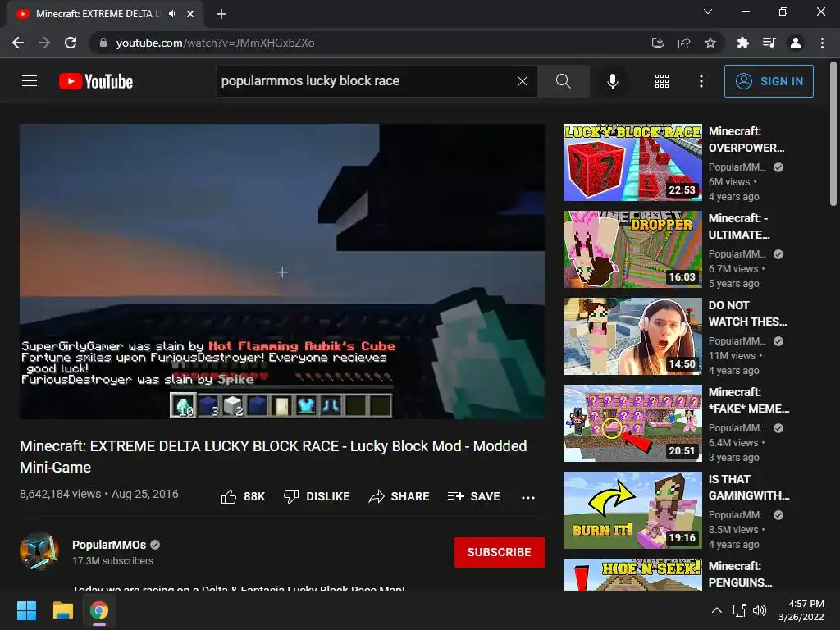Open the Chrome three-dot menu
This screenshot has height=630, width=840.
[822, 43]
